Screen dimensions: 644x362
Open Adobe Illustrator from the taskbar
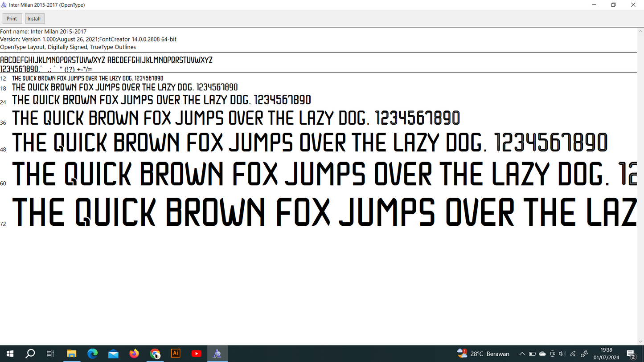[176, 354]
